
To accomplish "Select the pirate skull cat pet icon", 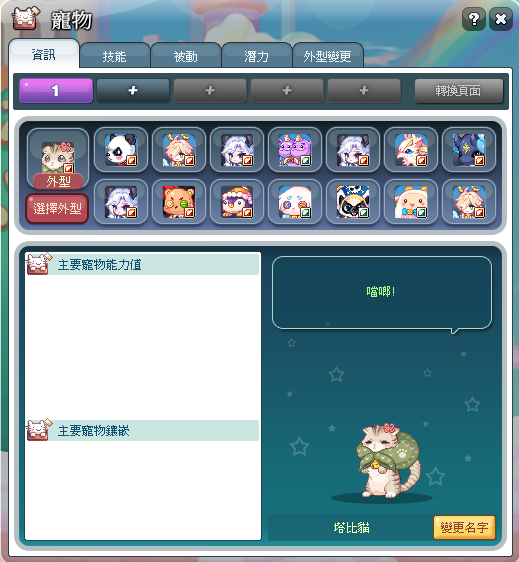I will [x=353, y=202].
